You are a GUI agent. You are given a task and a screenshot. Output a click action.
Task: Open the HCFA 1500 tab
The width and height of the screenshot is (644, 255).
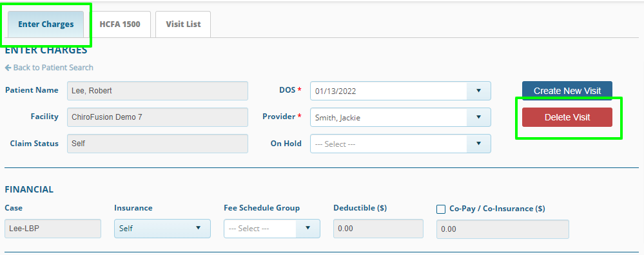pyautogui.click(x=120, y=24)
